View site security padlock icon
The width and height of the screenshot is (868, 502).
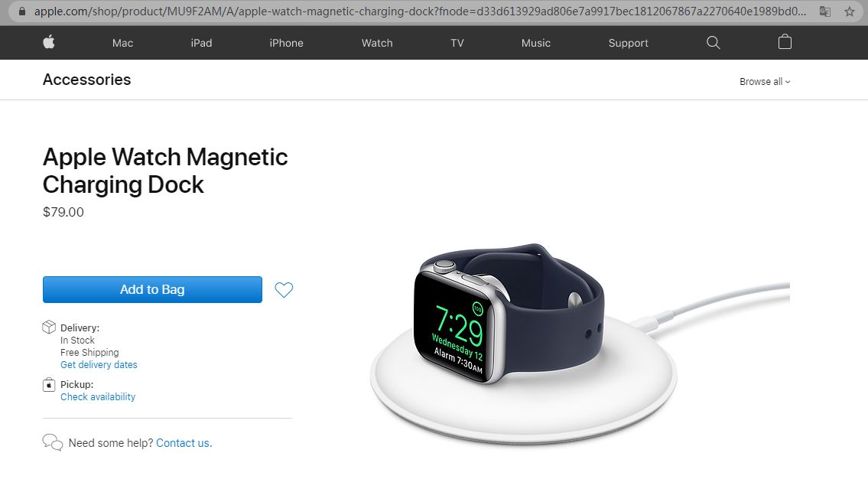[22, 11]
